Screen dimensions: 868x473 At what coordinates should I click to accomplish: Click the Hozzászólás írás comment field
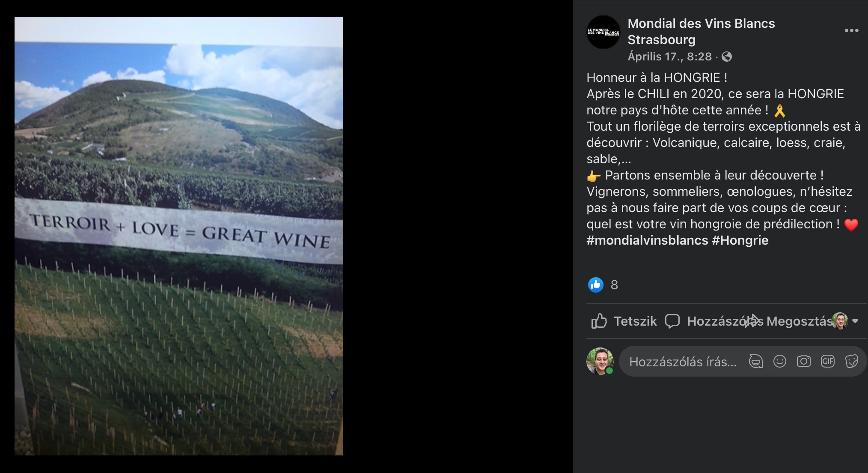click(x=683, y=362)
